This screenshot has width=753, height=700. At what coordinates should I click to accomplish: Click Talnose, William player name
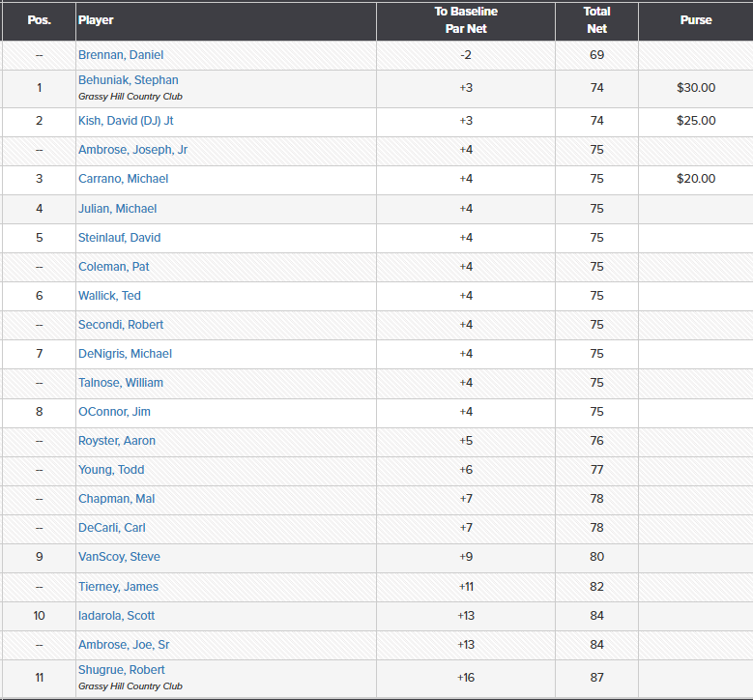click(121, 383)
